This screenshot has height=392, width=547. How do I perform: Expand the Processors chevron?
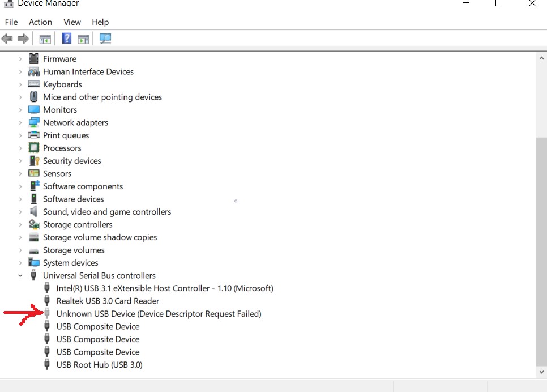20,148
